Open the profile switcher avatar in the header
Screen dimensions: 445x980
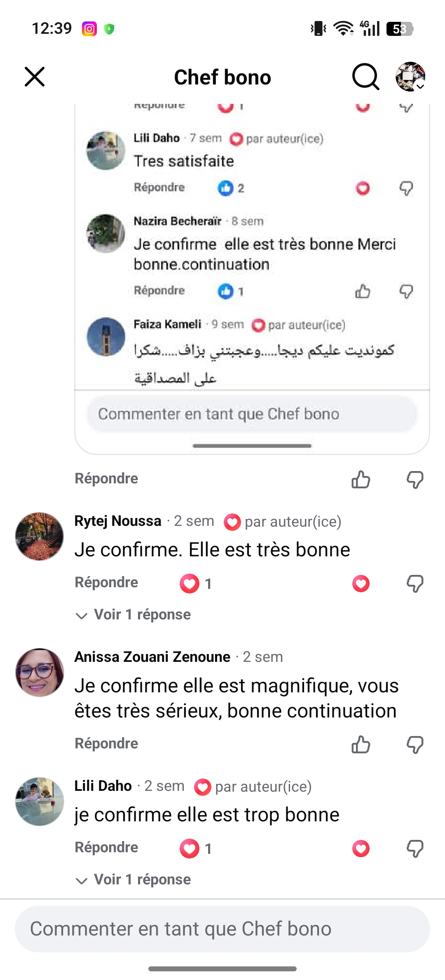[410, 77]
